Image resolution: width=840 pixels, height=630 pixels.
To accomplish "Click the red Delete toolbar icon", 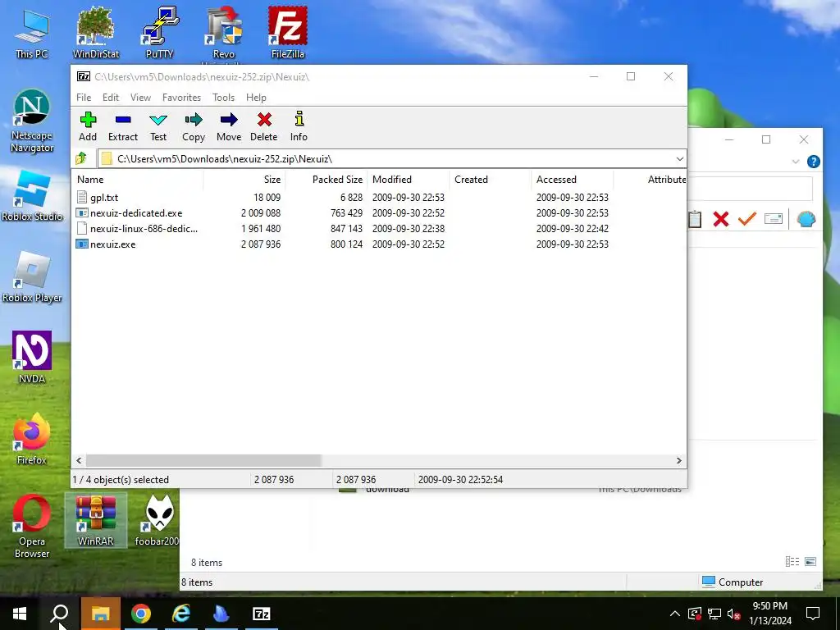I will (x=264, y=127).
